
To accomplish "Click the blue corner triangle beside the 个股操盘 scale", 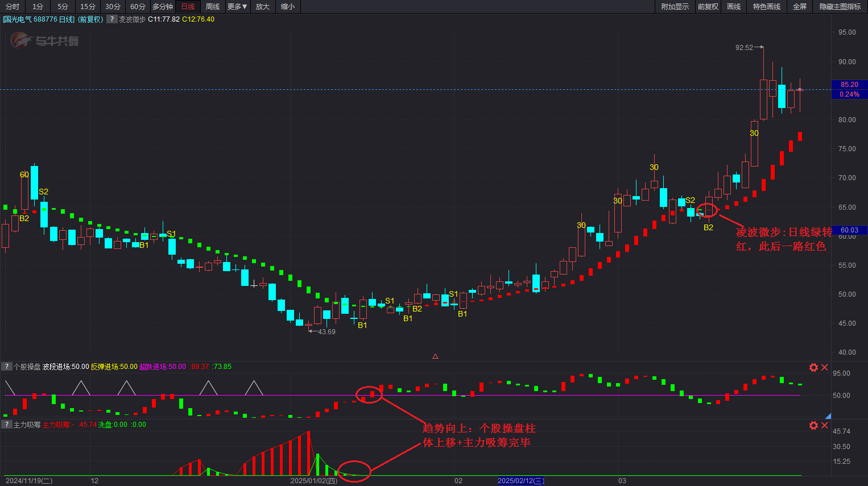I will click(828, 416).
